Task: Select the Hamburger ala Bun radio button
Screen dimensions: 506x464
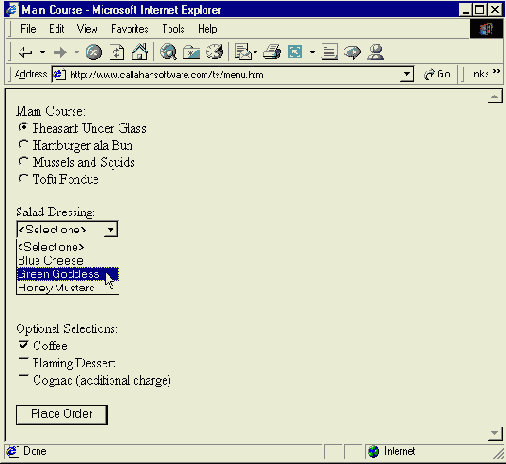Action: click(23, 145)
